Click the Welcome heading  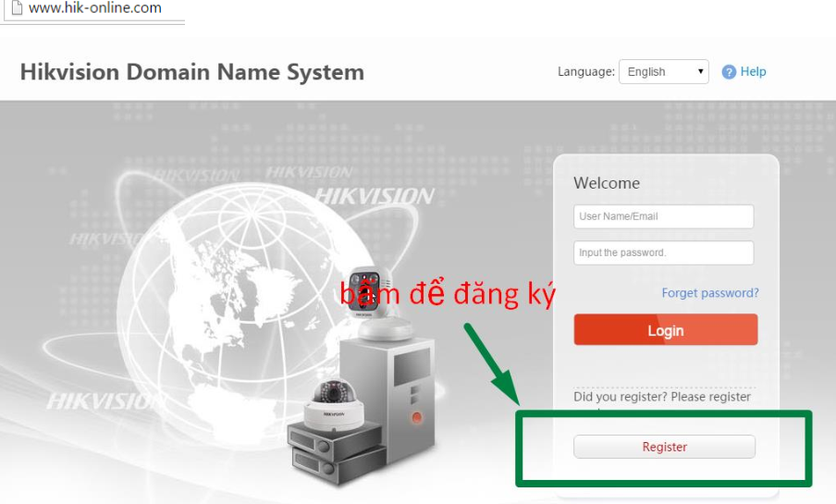607,183
